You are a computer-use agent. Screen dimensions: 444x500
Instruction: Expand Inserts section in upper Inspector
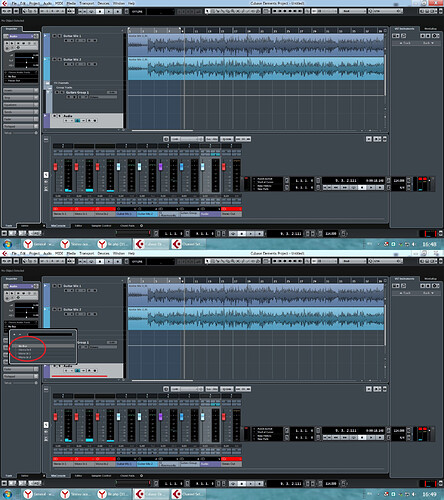point(21,90)
